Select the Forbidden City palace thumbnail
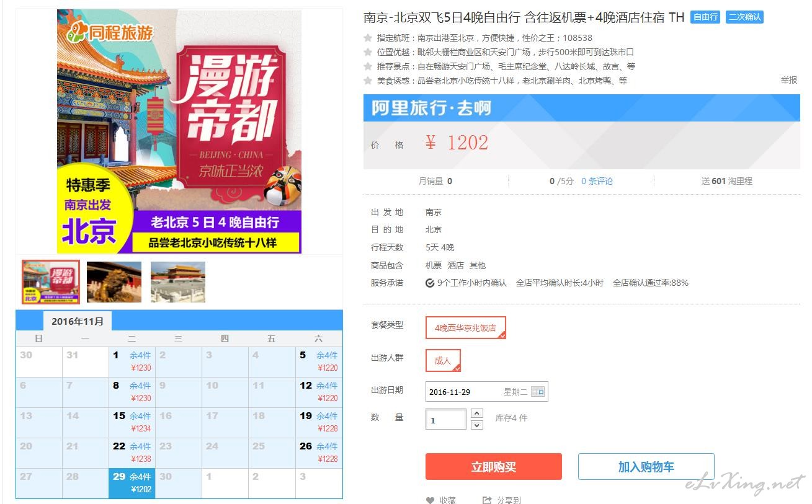Image resolution: width=812 pixels, height=504 pixels. pyautogui.click(x=177, y=282)
